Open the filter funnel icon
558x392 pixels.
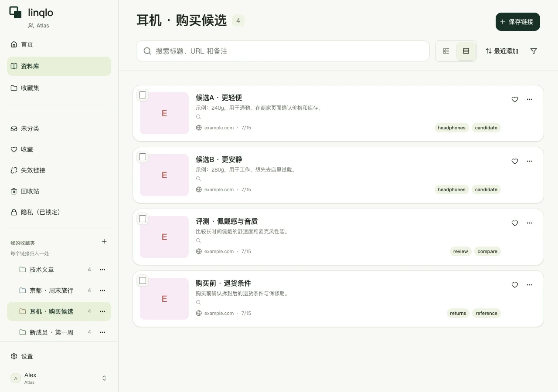tap(534, 51)
